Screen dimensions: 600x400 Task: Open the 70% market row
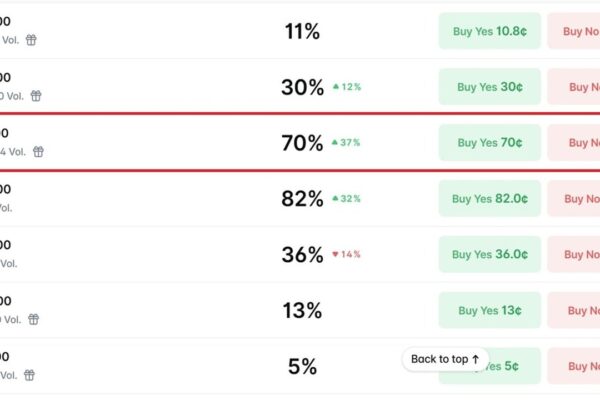click(300, 142)
